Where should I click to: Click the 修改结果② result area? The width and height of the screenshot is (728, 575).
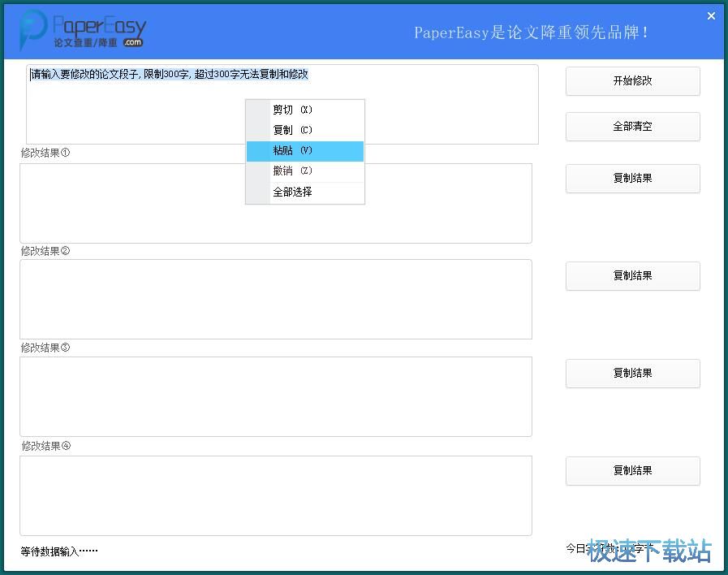[276, 299]
